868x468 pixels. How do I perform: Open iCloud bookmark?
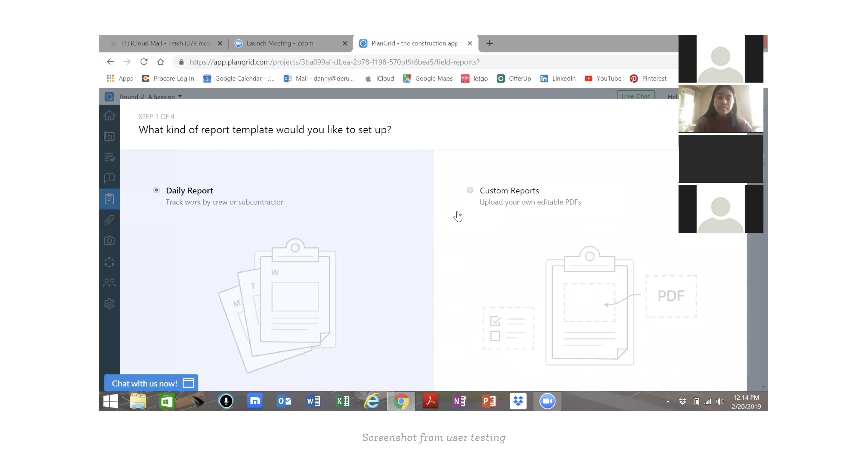(379, 78)
